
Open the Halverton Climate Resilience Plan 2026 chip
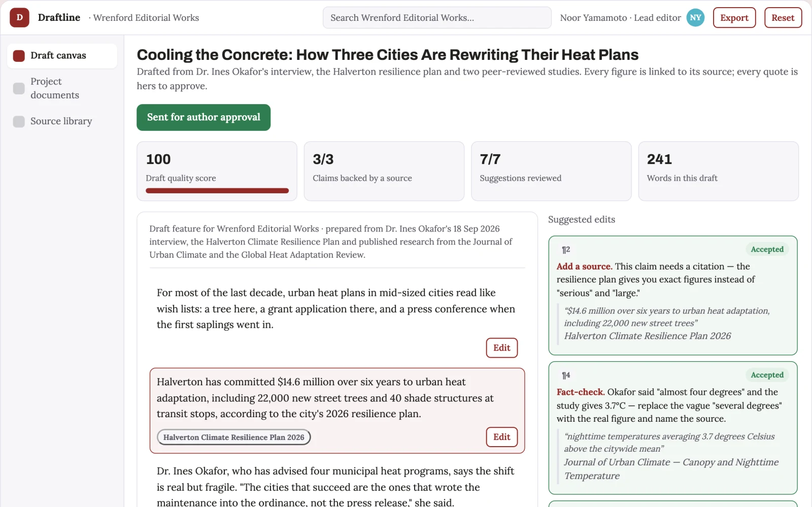[234, 437]
